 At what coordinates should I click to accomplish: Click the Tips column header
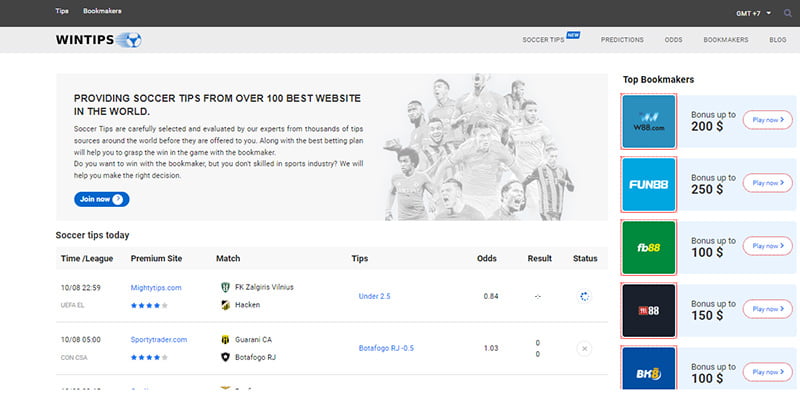[x=360, y=258]
